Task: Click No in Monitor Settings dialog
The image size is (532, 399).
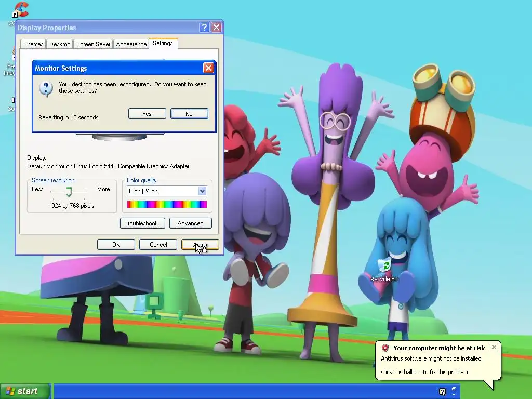Action: pyautogui.click(x=189, y=114)
